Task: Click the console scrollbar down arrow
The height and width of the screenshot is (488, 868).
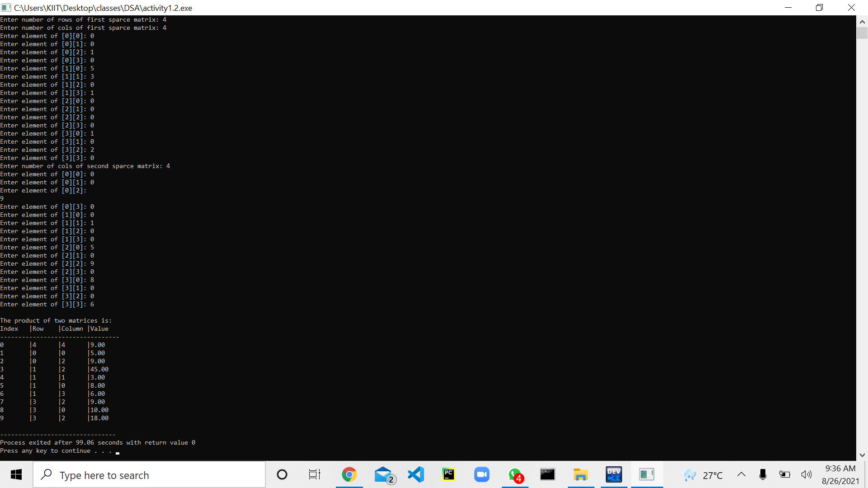Action: click(862, 455)
